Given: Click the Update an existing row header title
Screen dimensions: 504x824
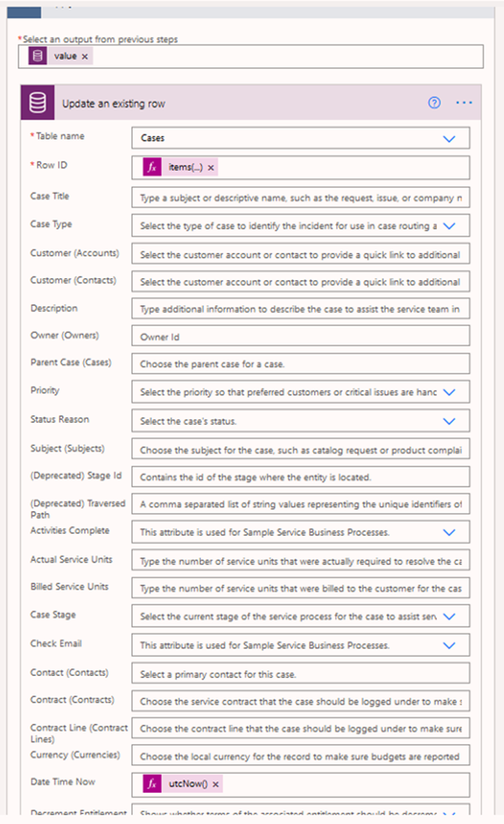Looking at the screenshot, I should (x=113, y=103).
